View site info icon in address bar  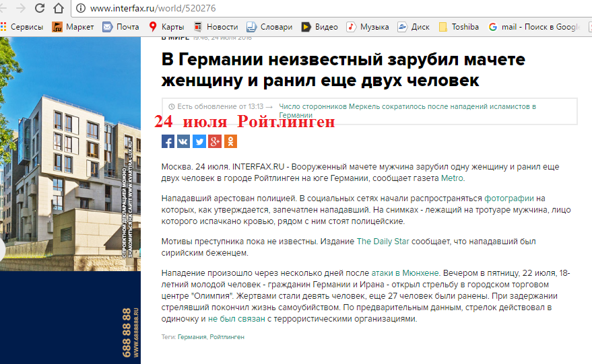pyautogui.click(x=80, y=8)
